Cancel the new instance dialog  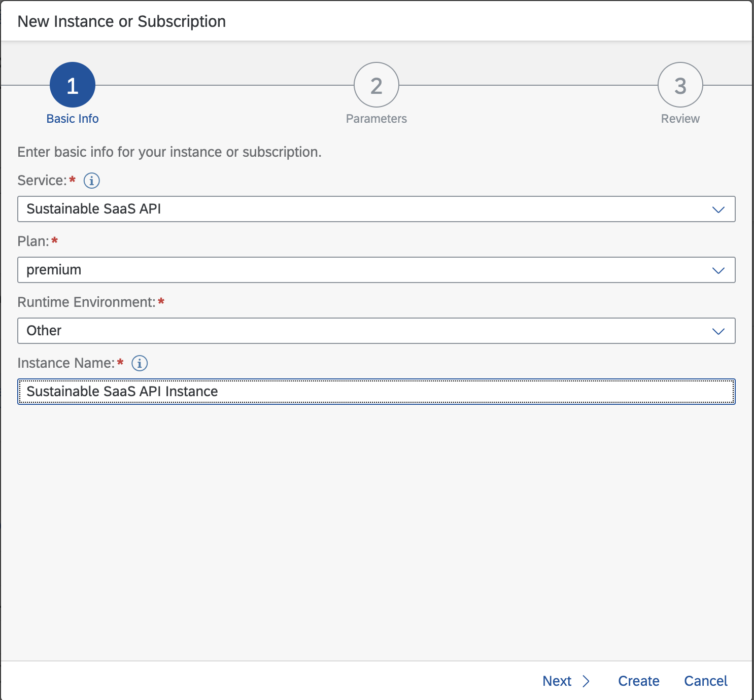coord(706,681)
